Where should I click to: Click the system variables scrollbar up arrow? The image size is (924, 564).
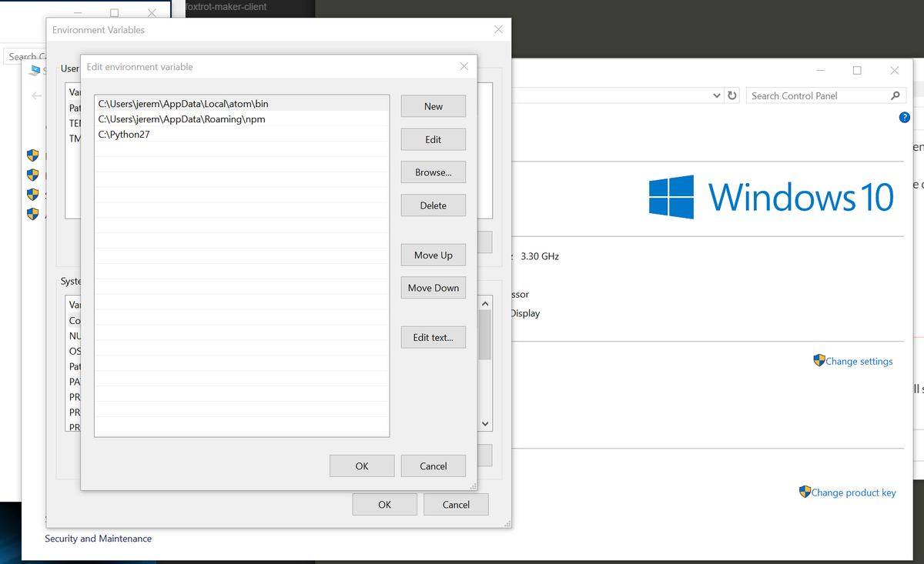tap(484, 303)
